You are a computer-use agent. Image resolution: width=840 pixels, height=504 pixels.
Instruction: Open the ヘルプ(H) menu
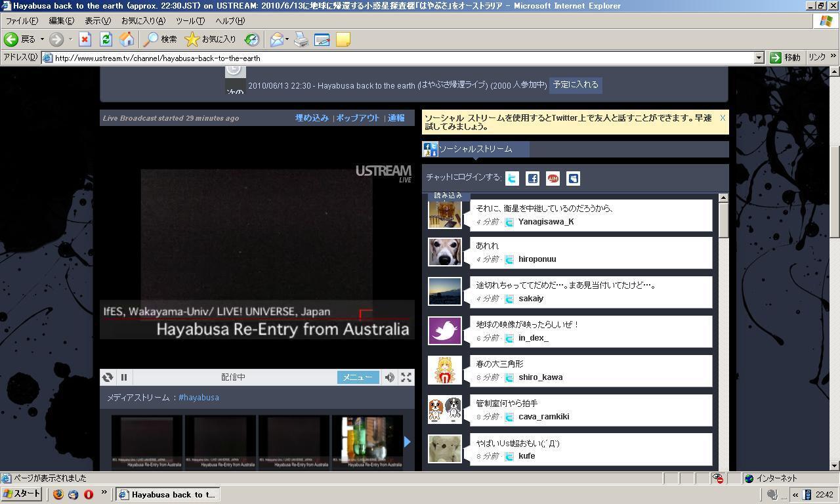[x=230, y=21]
